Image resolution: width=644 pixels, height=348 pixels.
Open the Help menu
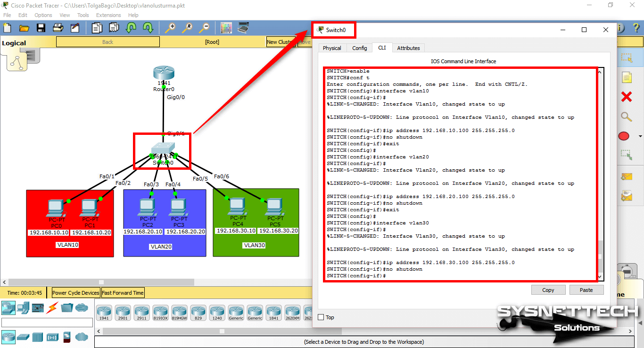pyautogui.click(x=133, y=15)
